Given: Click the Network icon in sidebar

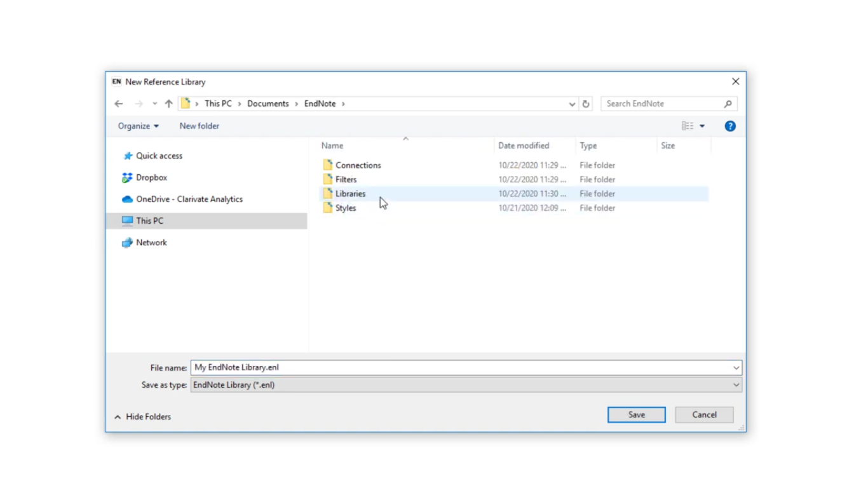Looking at the screenshot, I should (x=127, y=242).
